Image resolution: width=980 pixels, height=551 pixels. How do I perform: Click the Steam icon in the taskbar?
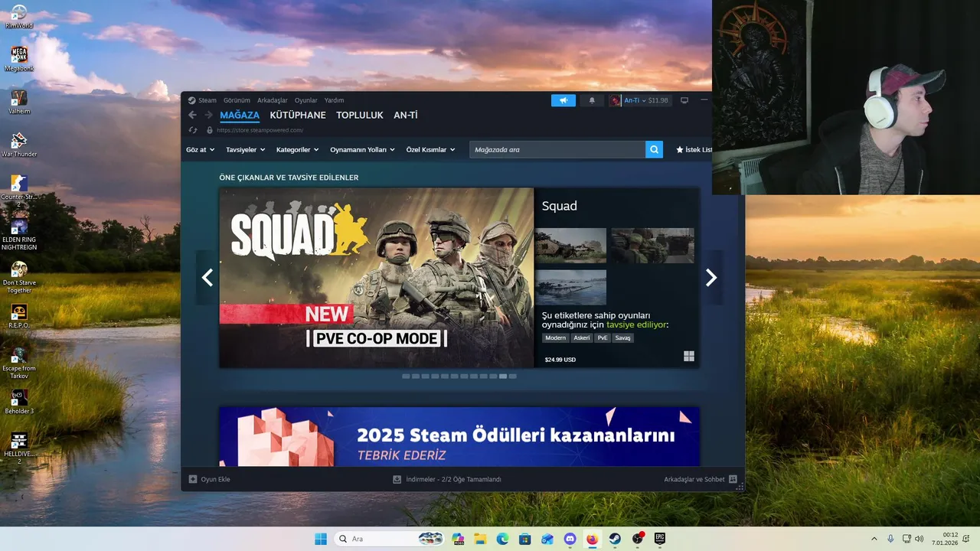tap(615, 539)
